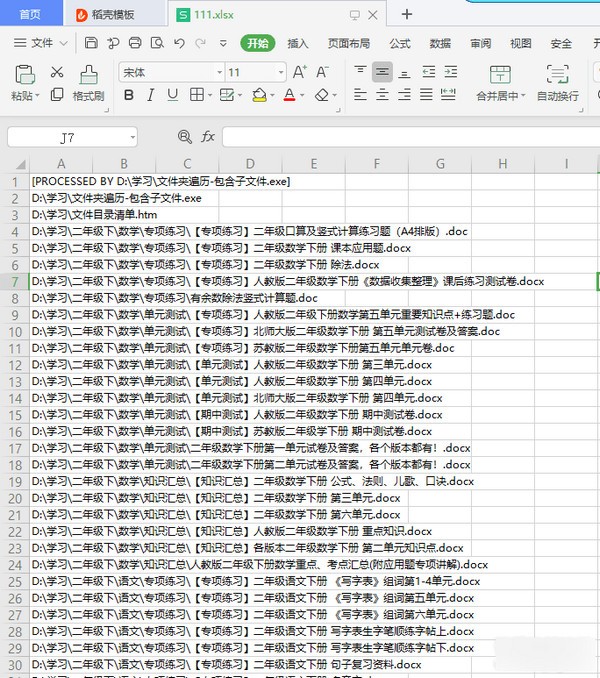Select column D header
600x678 pixels.
pyautogui.click(x=250, y=164)
